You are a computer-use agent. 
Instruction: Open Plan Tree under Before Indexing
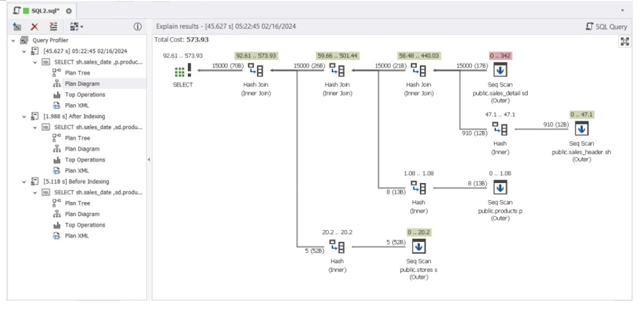point(77,203)
